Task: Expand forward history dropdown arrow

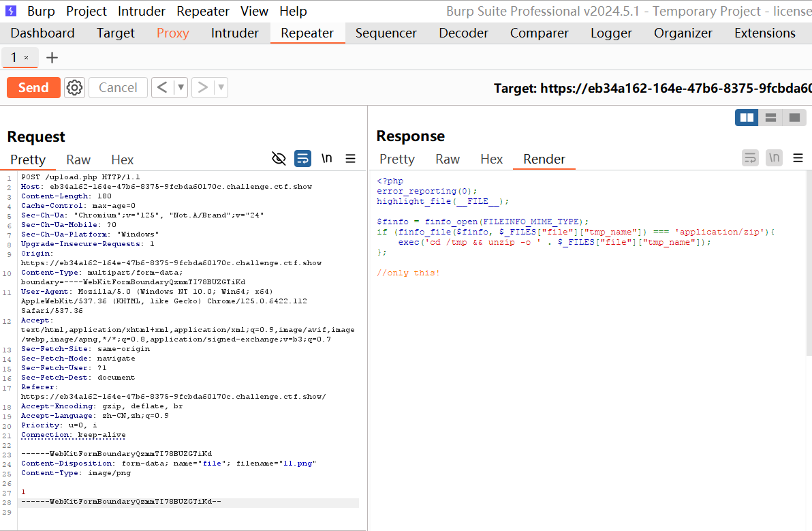Action: point(221,87)
